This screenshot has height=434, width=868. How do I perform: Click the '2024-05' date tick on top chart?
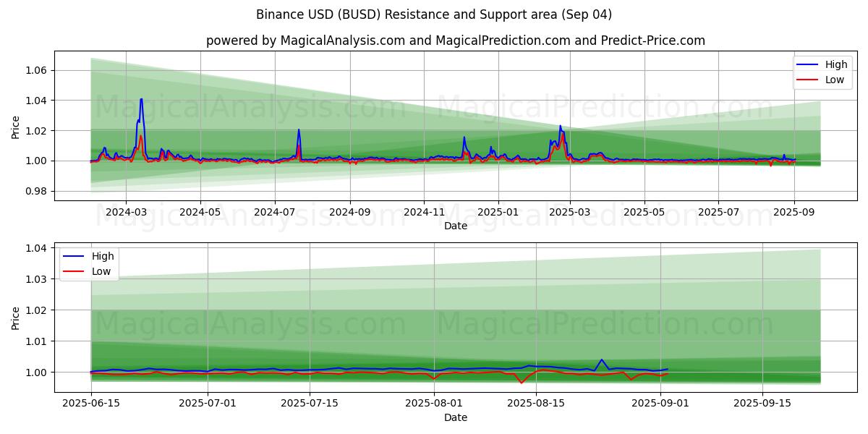(200, 212)
